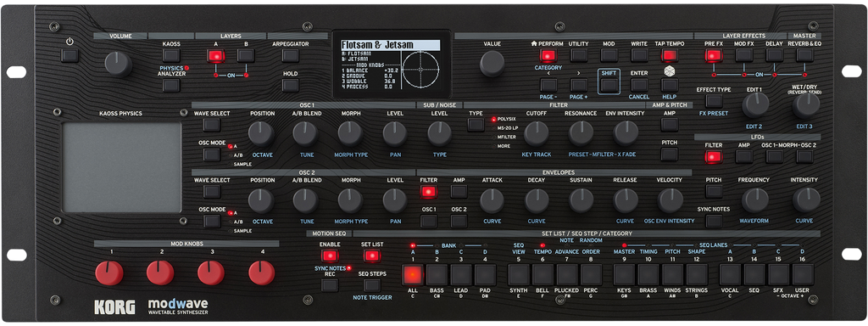Click the filter Cutoff knob
The height and width of the screenshot is (326, 868).
point(537,133)
